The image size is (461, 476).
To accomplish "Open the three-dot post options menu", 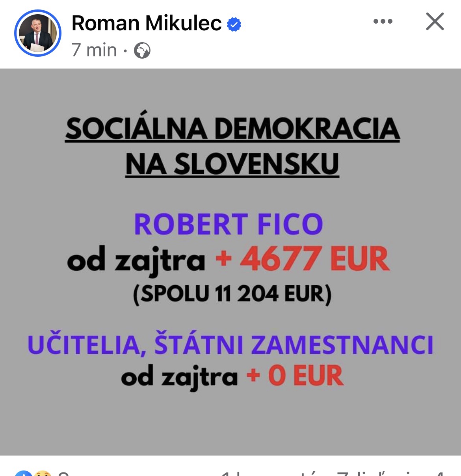I will (x=383, y=21).
